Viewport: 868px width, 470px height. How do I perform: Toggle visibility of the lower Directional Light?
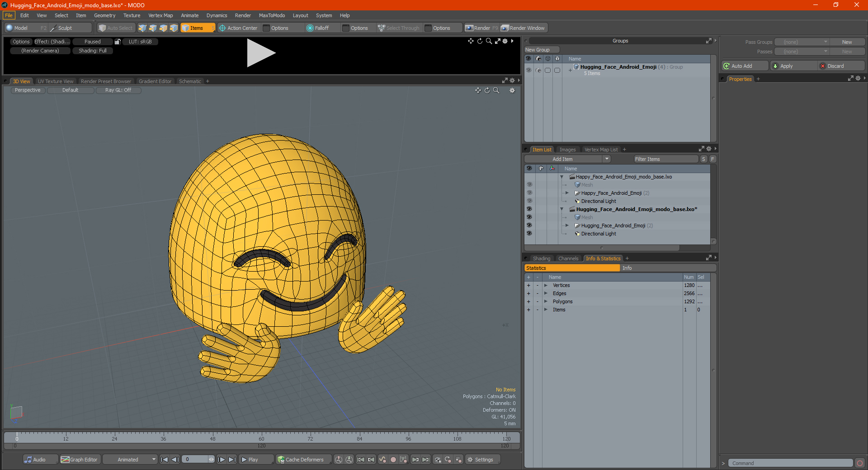529,234
